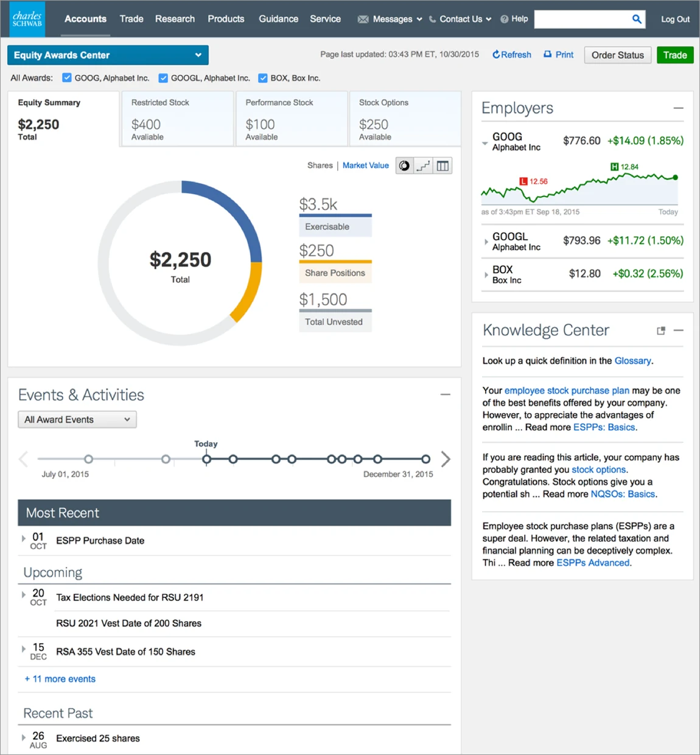Open Equity Awards Center dropdown

click(x=108, y=55)
